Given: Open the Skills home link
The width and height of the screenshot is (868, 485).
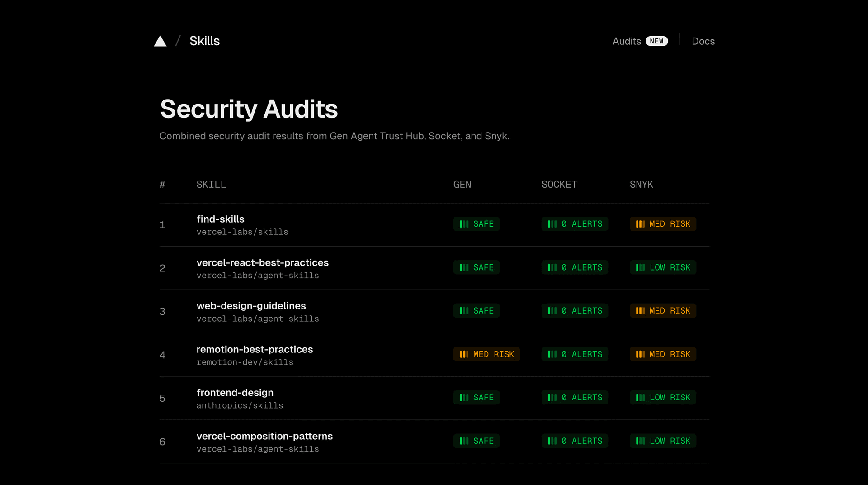Looking at the screenshot, I should pyautogui.click(x=204, y=41).
